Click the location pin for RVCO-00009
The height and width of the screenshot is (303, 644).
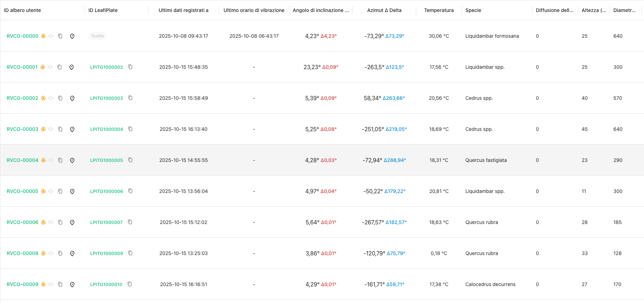tap(72, 284)
